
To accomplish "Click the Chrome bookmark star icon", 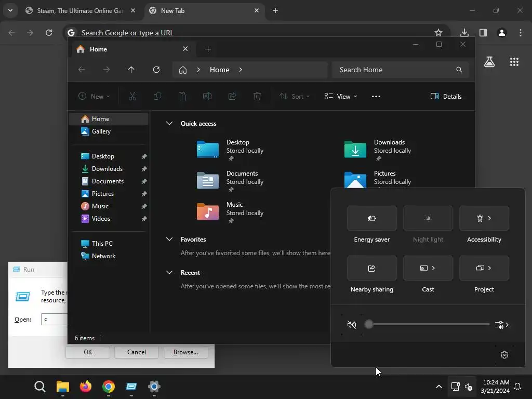I will point(438,33).
